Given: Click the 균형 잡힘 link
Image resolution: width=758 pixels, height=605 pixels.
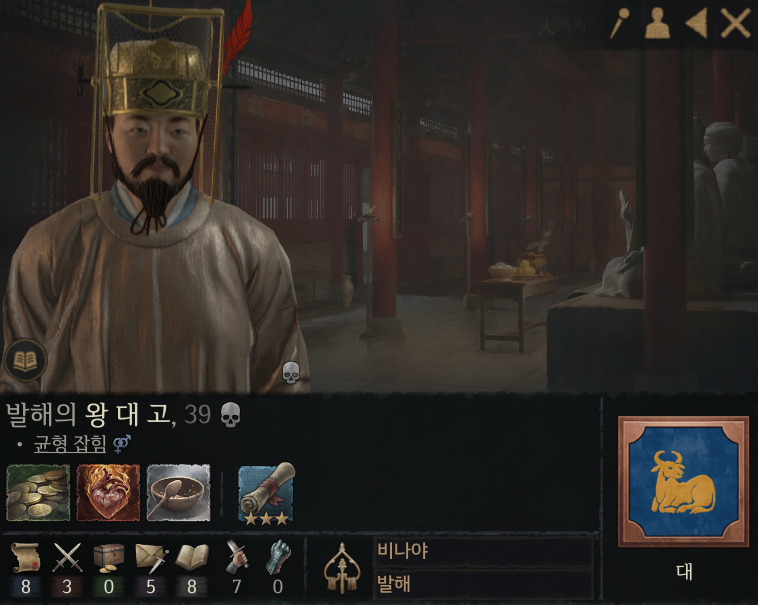Looking at the screenshot, I should click(x=70, y=444).
